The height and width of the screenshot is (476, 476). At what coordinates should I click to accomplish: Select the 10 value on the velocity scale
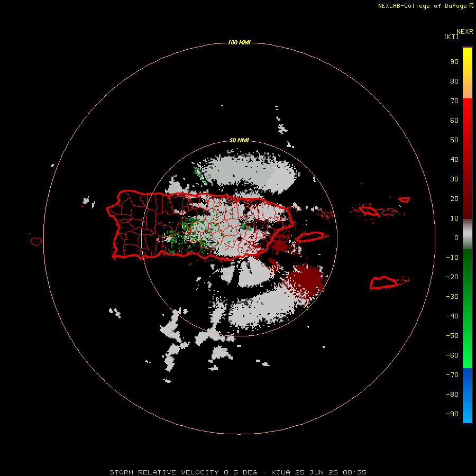[x=454, y=218]
